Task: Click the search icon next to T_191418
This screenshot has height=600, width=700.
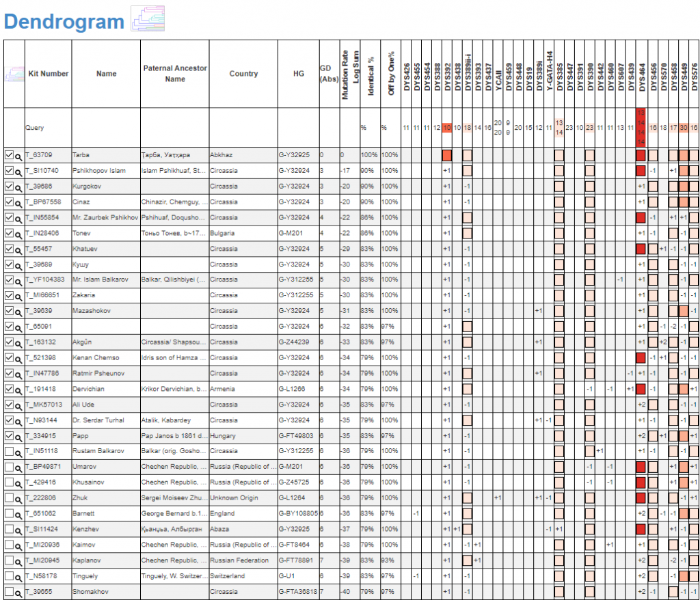Action: pos(18,390)
